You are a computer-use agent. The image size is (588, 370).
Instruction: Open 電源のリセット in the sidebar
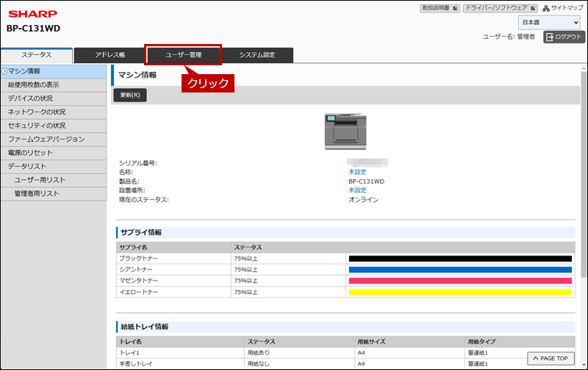tap(54, 153)
